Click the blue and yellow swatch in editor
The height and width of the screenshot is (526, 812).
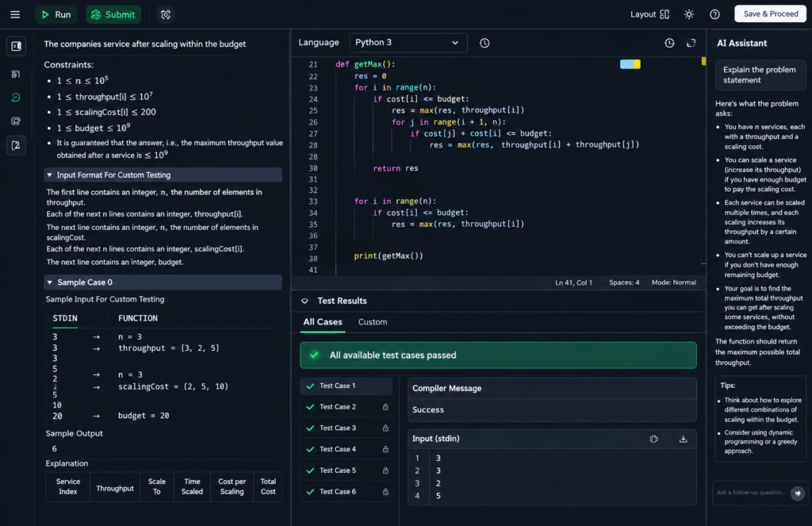coord(630,64)
